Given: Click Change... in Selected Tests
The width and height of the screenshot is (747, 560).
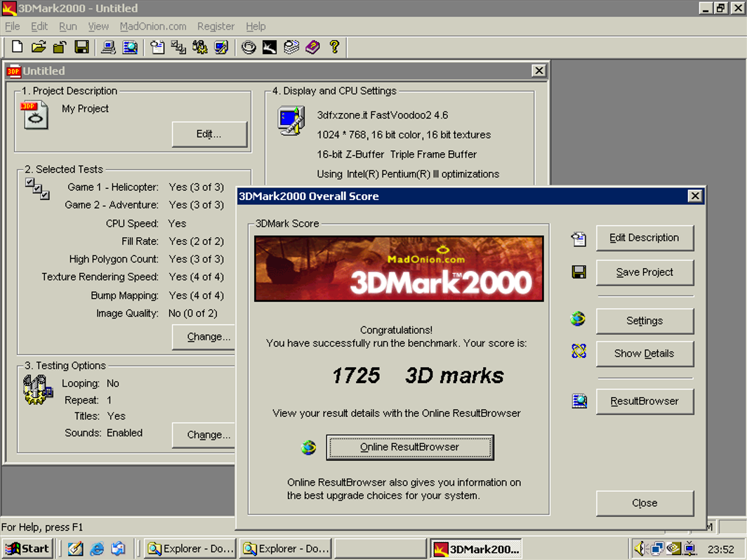Looking at the screenshot, I should tap(204, 337).
